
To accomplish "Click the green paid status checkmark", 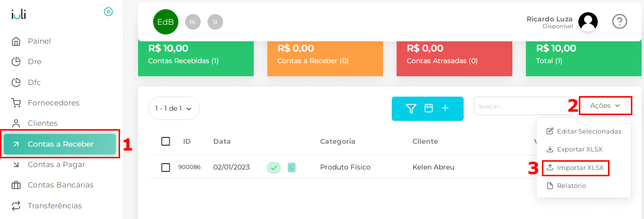I will click(274, 168).
